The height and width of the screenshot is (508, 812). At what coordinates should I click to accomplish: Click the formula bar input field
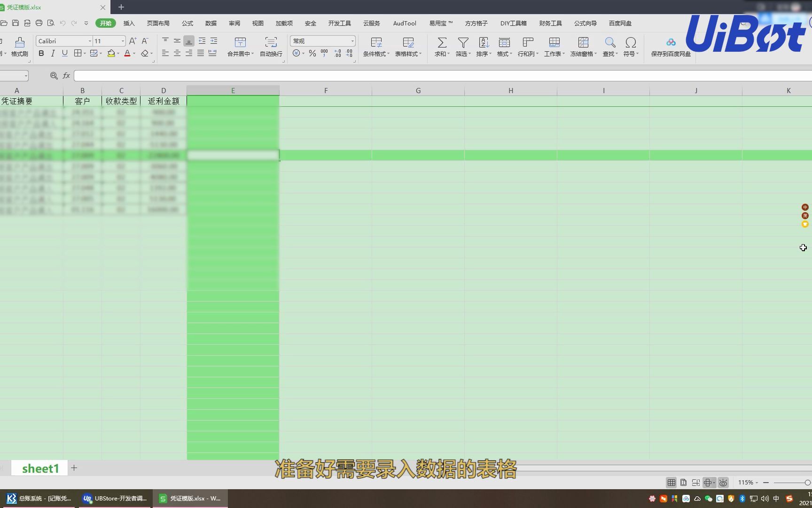[x=443, y=76]
